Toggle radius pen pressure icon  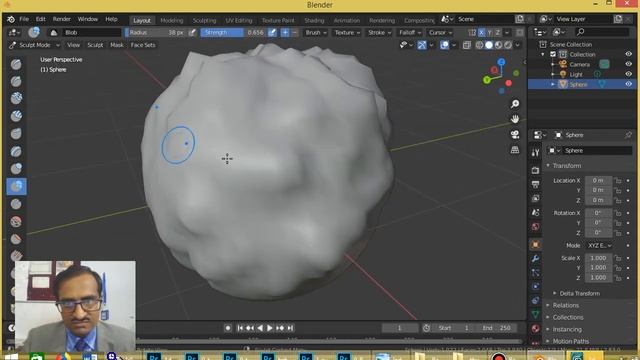click(x=192, y=33)
